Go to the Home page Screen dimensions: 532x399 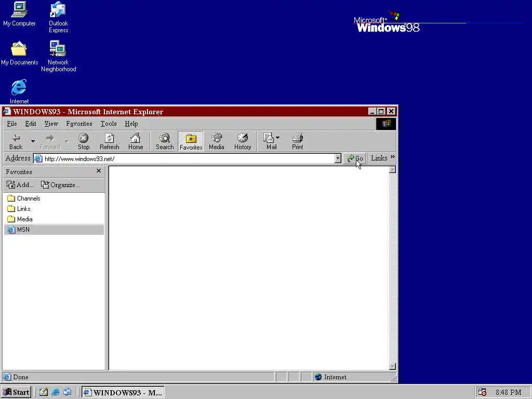click(136, 141)
